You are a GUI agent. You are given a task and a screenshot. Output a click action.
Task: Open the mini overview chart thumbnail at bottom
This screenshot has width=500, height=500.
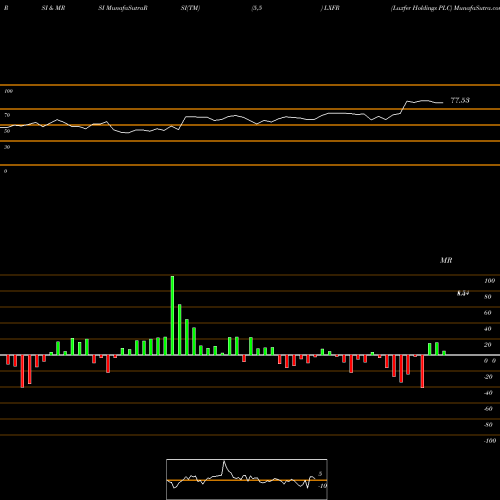coord(247,479)
